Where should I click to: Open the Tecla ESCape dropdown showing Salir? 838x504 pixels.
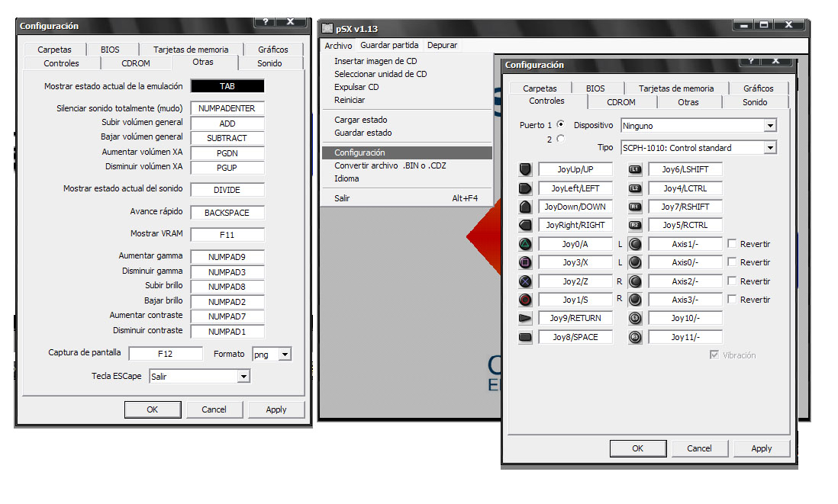(199, 377)
